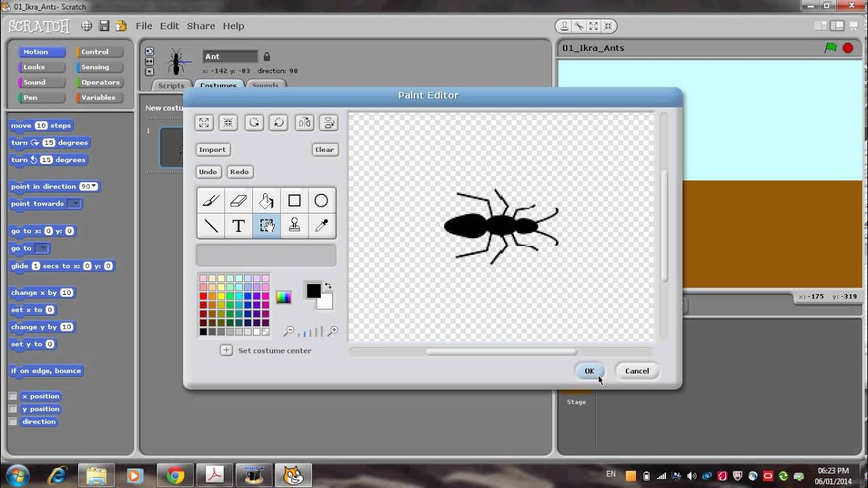Tick the direction reporter checkbox
The image size is (868, 488).
(12, 422)
